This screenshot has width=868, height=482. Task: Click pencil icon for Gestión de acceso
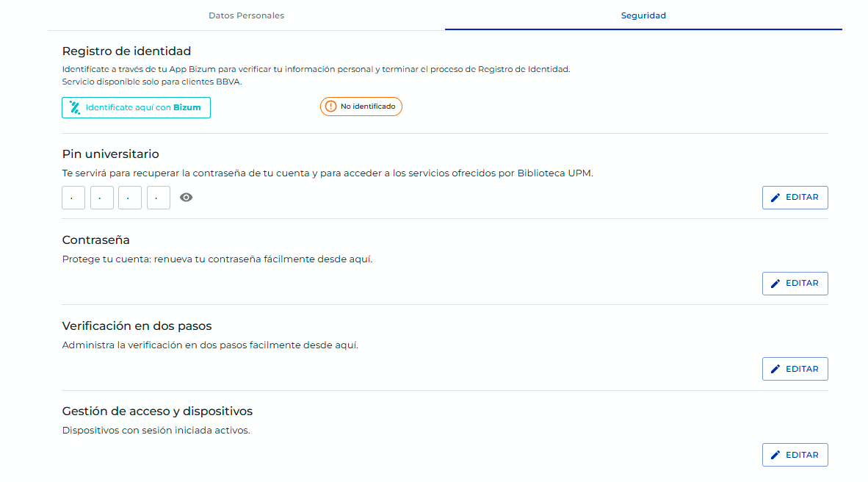tap(775, 455)
